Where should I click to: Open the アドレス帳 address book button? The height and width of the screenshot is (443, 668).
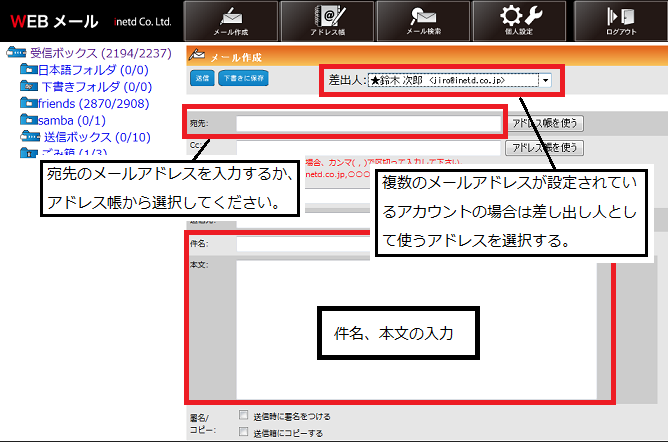point(327,21)
